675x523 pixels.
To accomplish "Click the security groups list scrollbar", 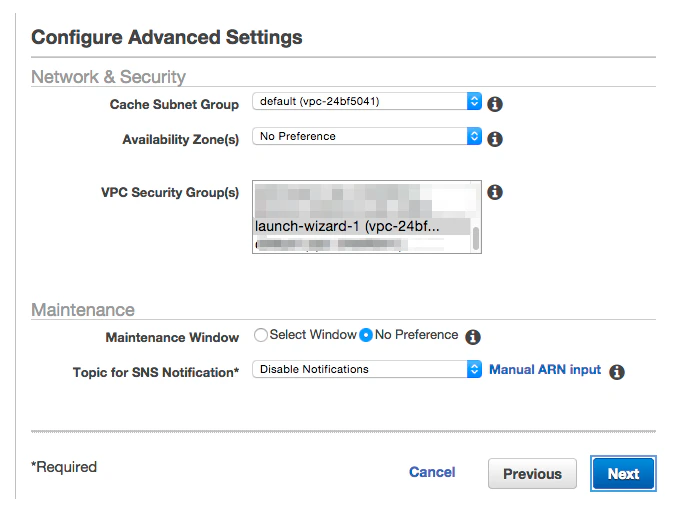I will tap(476, 238).
